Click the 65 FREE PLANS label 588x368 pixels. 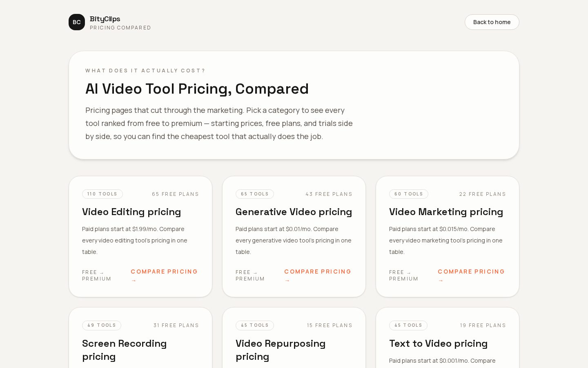pyautogui.click(x=175, y=194)
